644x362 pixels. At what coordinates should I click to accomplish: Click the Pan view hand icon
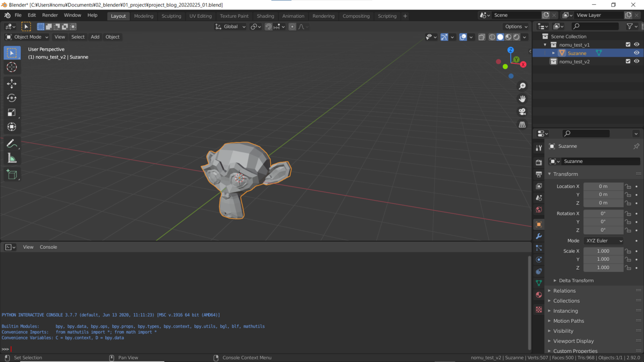pyautogui.click(x=522, y=99)
